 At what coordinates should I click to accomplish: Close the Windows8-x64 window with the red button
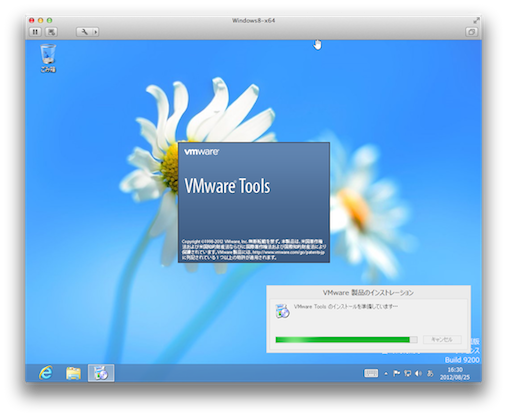(32, 20)
